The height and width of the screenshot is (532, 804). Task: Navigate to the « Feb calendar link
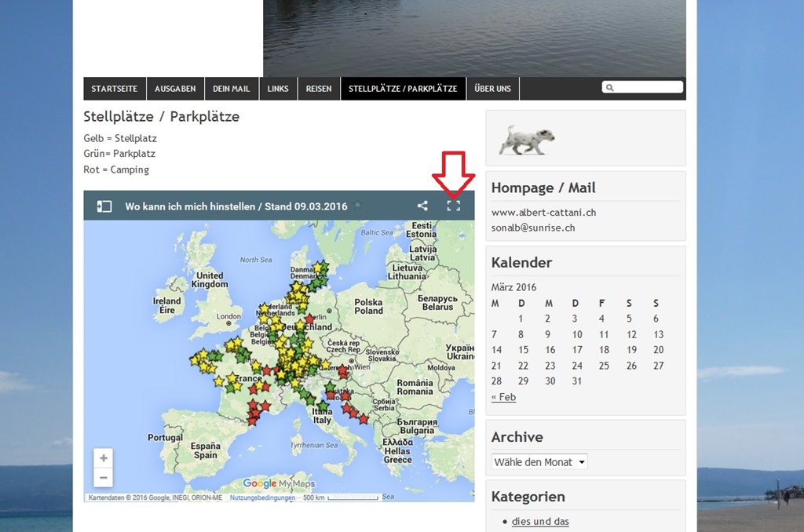503,397
